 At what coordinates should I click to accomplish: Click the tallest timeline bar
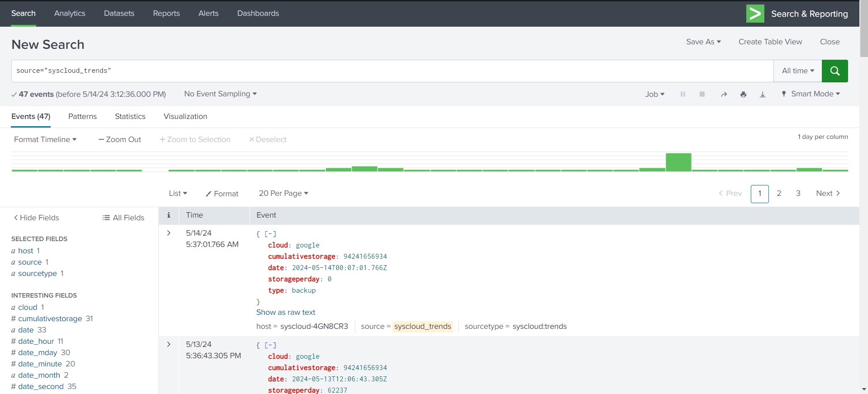(x=678, y=162)
